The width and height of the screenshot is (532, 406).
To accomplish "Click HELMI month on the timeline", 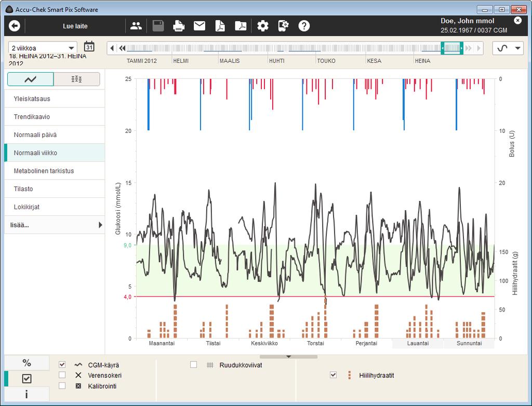I will click(x=181, y=61).
